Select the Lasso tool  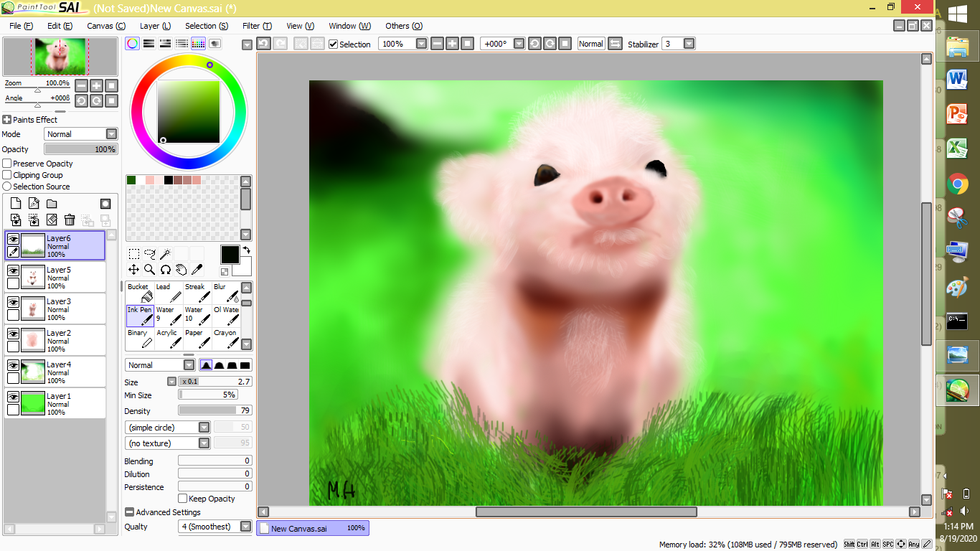click(150, 253)
